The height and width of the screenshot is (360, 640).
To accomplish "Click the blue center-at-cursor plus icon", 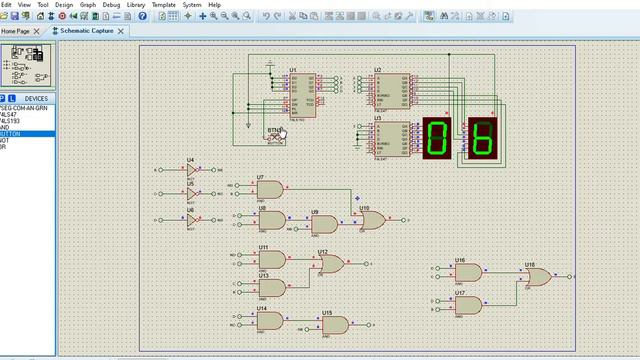I will coord(202,16).
